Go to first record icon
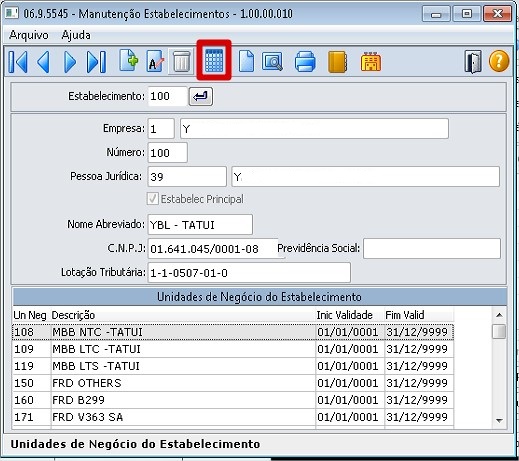 point(18,62)
